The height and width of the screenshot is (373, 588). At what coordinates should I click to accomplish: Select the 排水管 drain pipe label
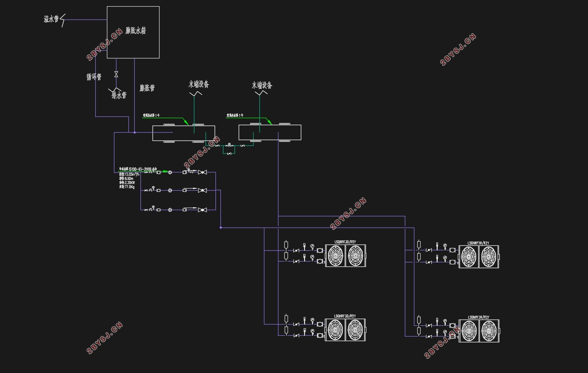coord(119,95)
